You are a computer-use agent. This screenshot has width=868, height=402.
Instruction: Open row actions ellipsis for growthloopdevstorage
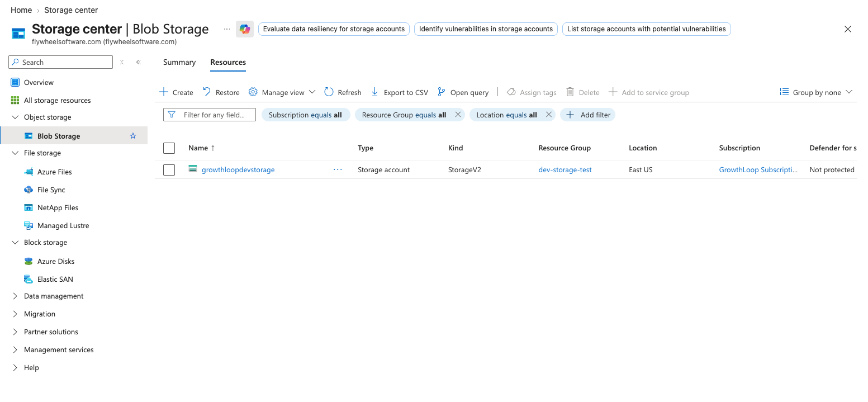point(338,169)
